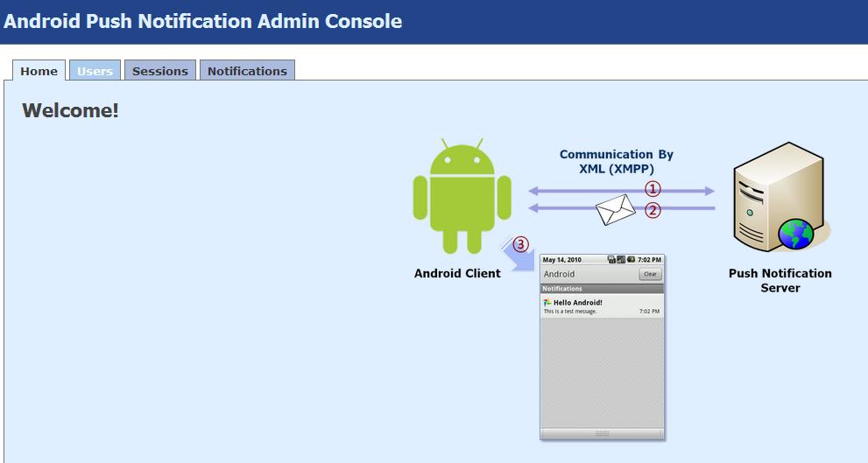
Task: Open the Home tab
Action: click(x=39, y=71)
